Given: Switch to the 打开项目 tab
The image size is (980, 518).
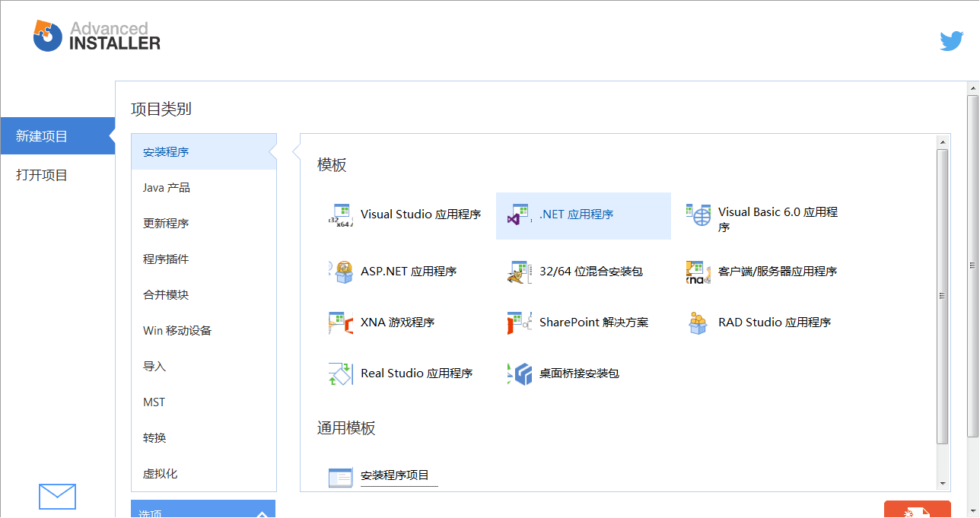Looking at the screenshot, I should (58, 175).
